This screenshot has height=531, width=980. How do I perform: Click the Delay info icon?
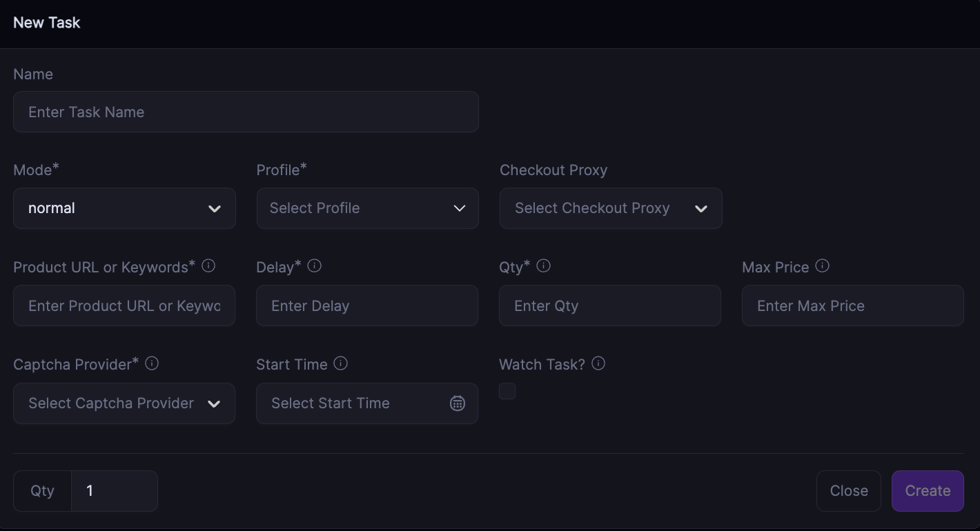[315, 265]
